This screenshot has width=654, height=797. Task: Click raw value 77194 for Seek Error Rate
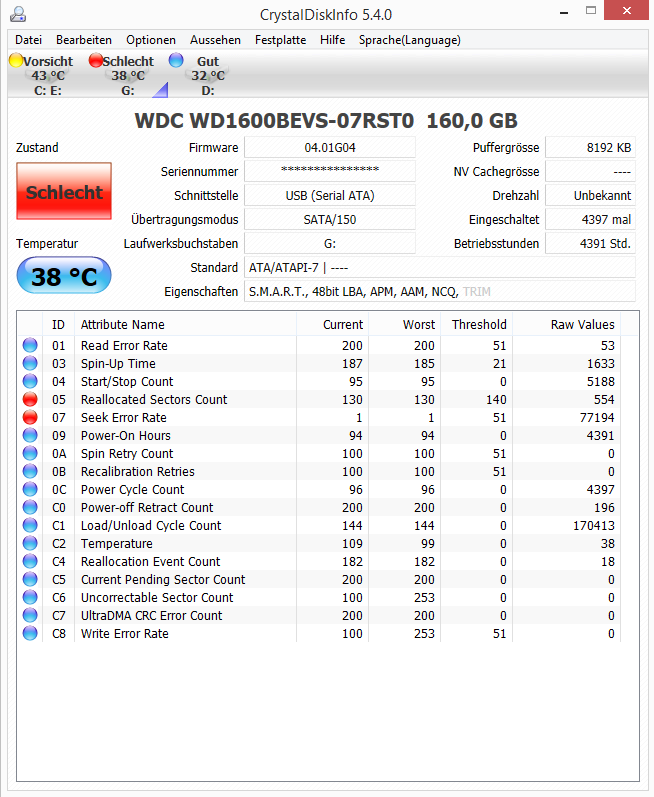(x=597, y=417)
